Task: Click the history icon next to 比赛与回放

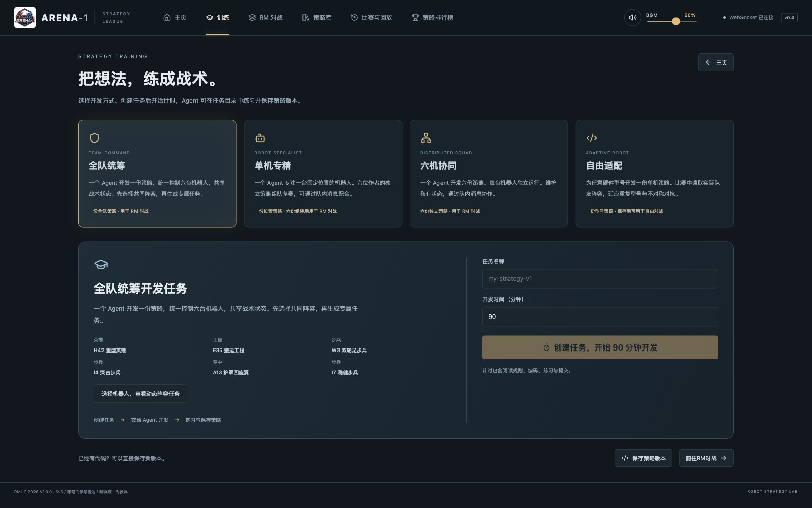Action: tap(354, 17)
